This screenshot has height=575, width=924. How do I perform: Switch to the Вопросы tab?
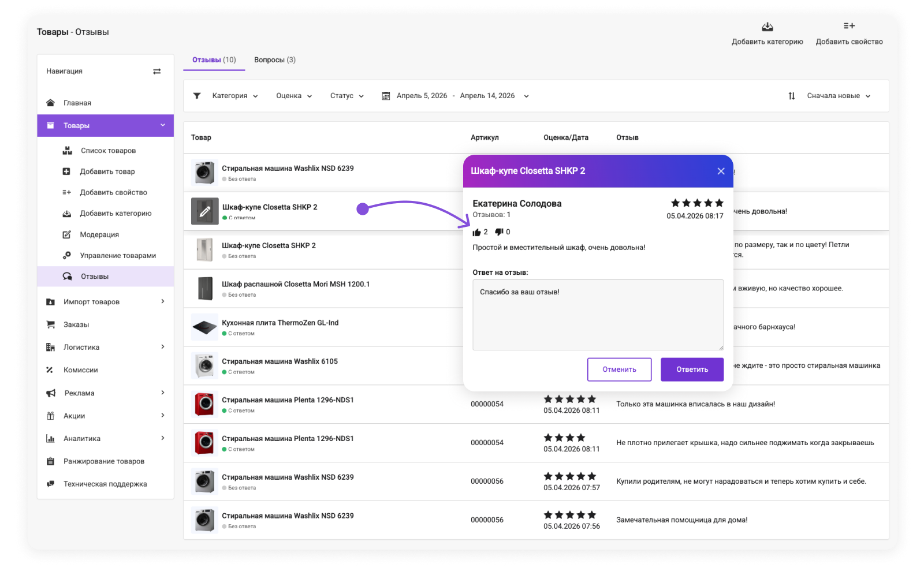tap(274, 60)
